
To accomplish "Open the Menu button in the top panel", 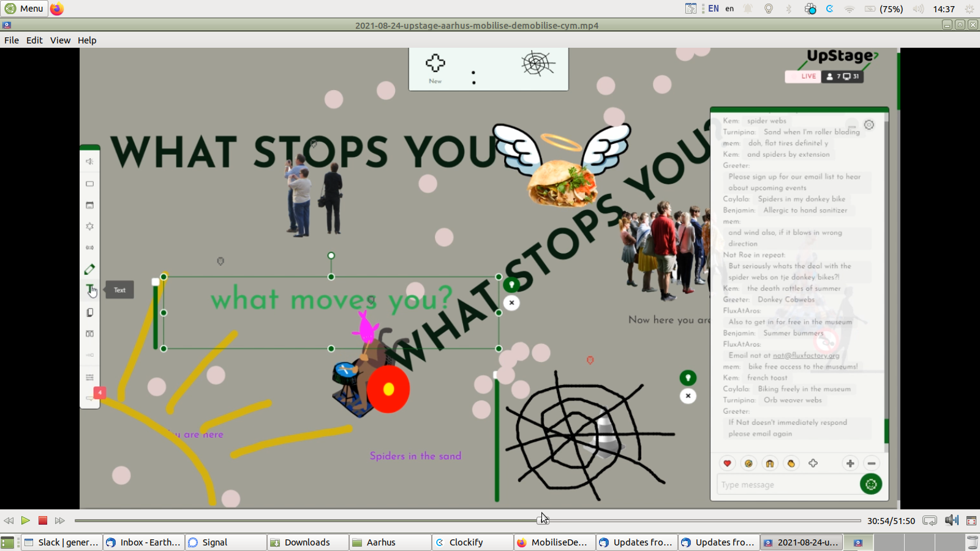I will click(x=24, y=9).
